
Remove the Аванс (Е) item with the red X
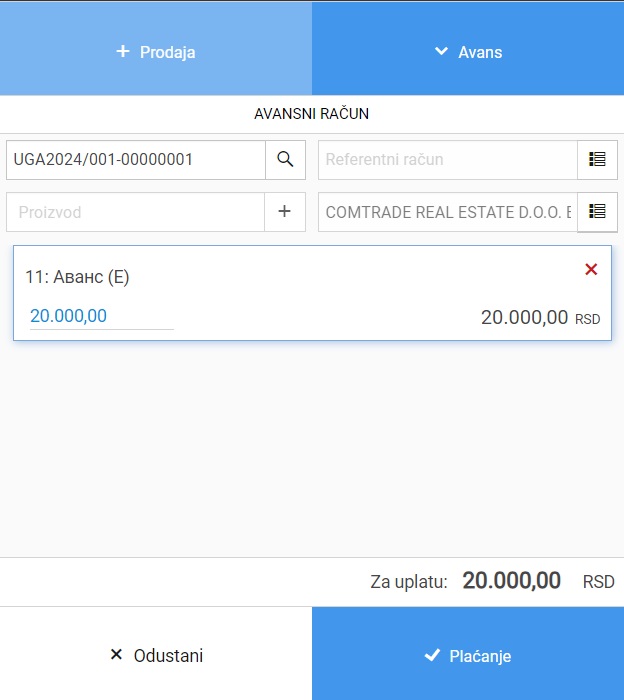[x=591, y=269]
